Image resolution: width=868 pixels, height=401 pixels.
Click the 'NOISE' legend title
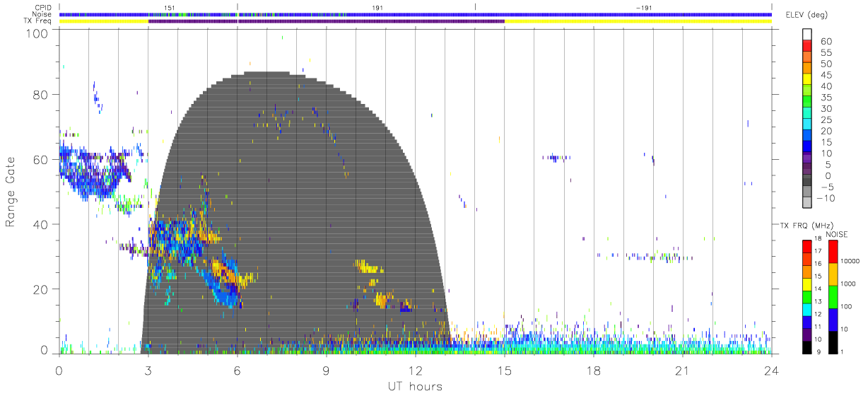click(838, 234)
